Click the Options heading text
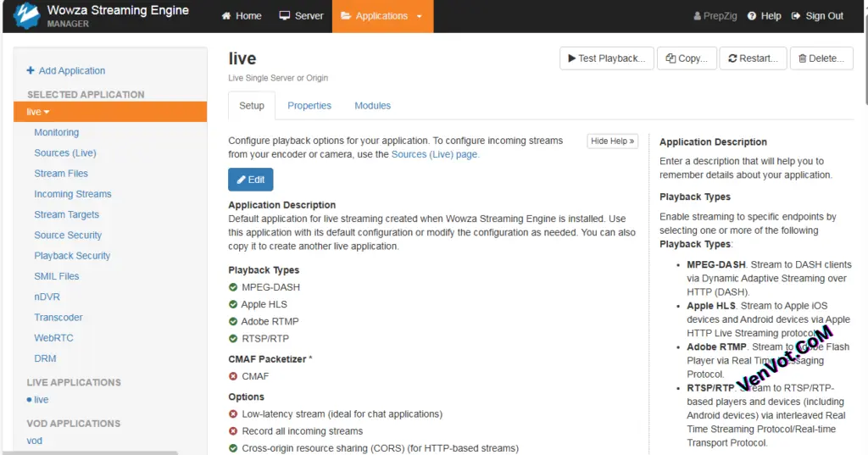868x455 pixels. tap(247, 397)
